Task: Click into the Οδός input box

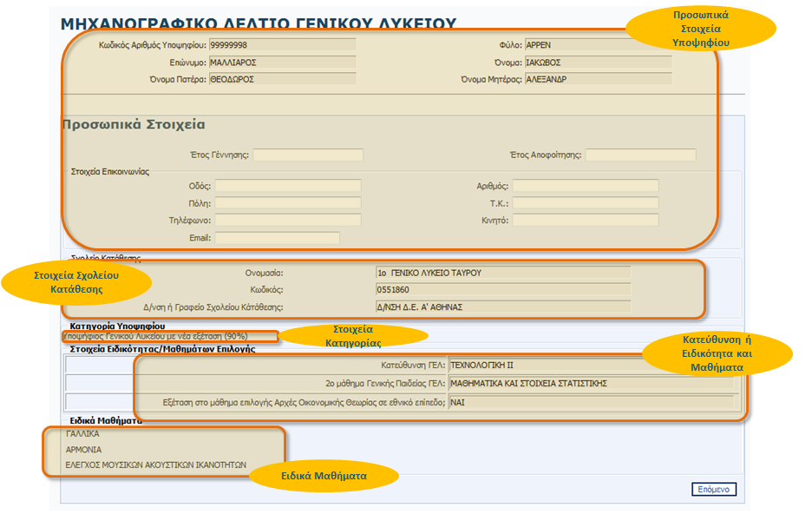Action: point(288,186)
